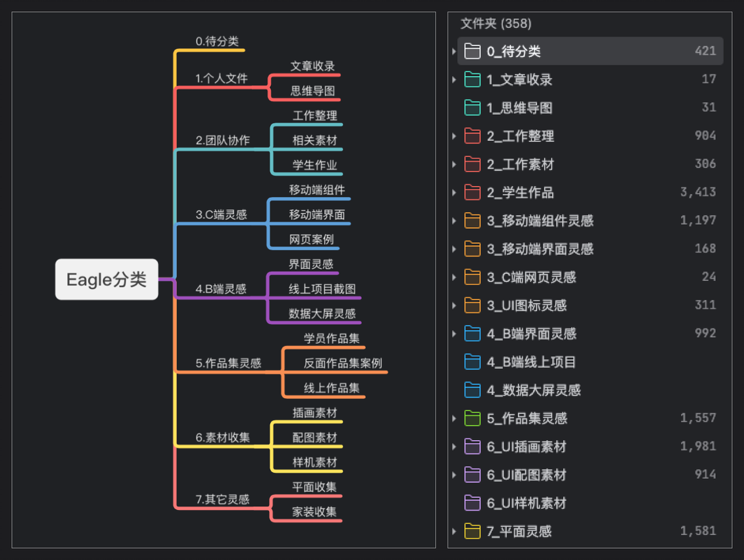Click the Eagle分类 root mind map node

click(107, 279)
